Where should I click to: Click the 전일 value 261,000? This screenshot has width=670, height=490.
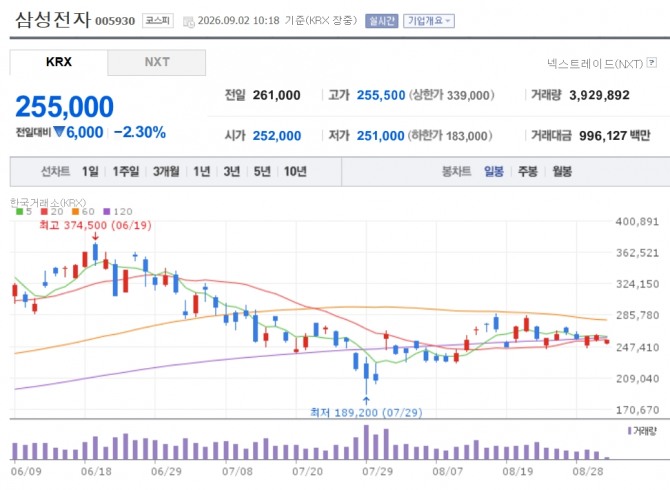click(276, 95)
